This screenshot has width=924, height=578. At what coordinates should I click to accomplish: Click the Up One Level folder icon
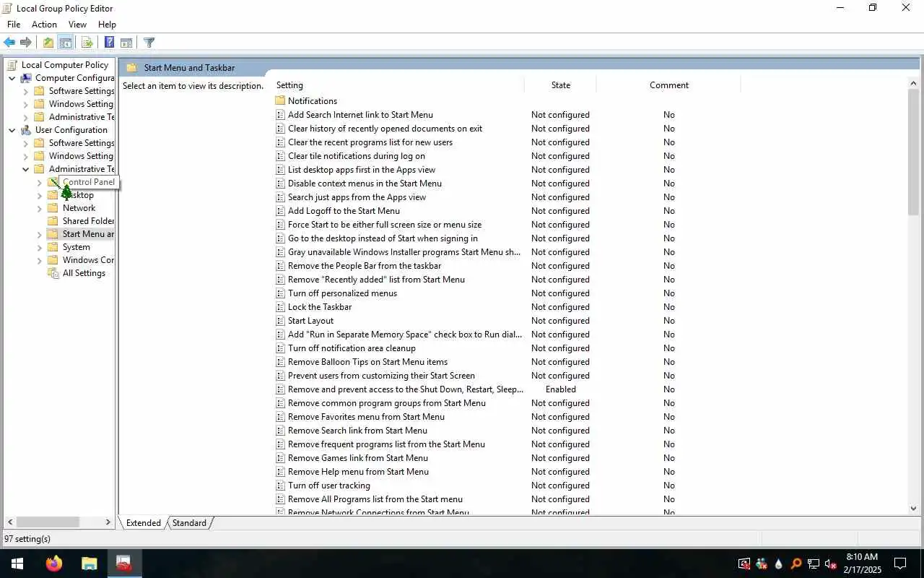(48, 43)
